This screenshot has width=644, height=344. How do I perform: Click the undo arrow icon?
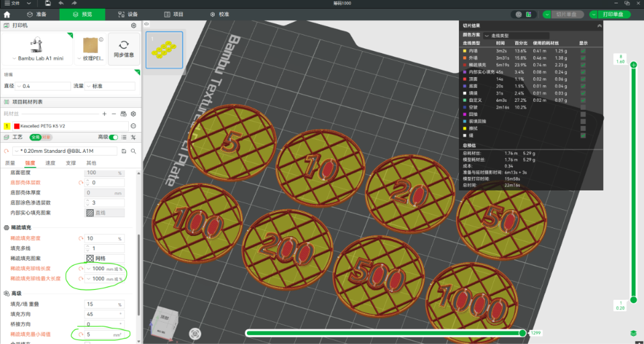[x=61, y=3]
